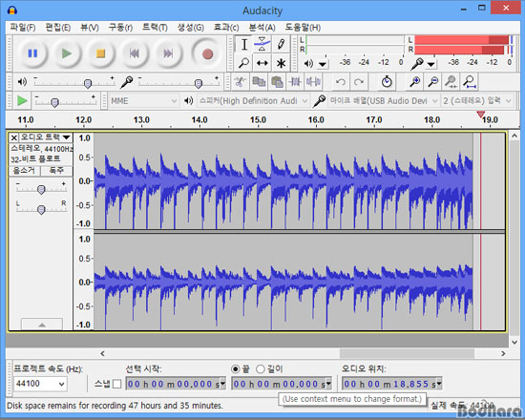Click the speaker icon by the output meter
This screenshot has height=420, width=525.
pos(308,63)
